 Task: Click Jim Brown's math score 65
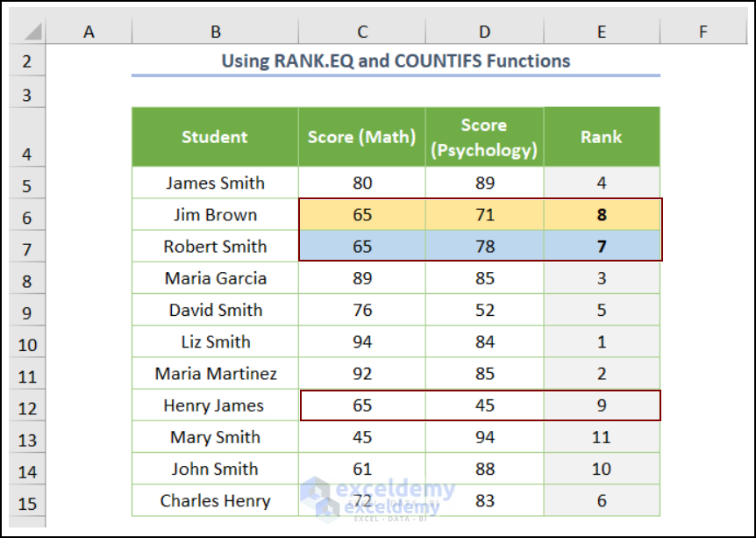click(362, 215)
